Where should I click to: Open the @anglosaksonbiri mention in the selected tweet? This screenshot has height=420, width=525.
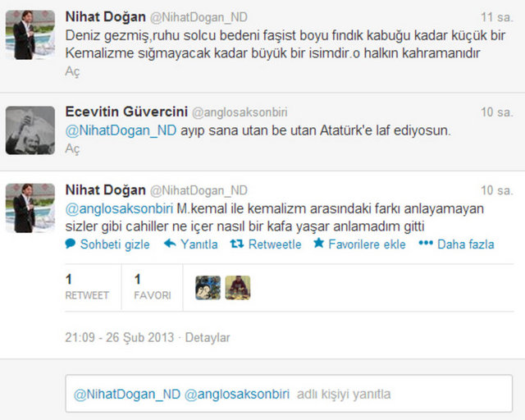(119, 208)
